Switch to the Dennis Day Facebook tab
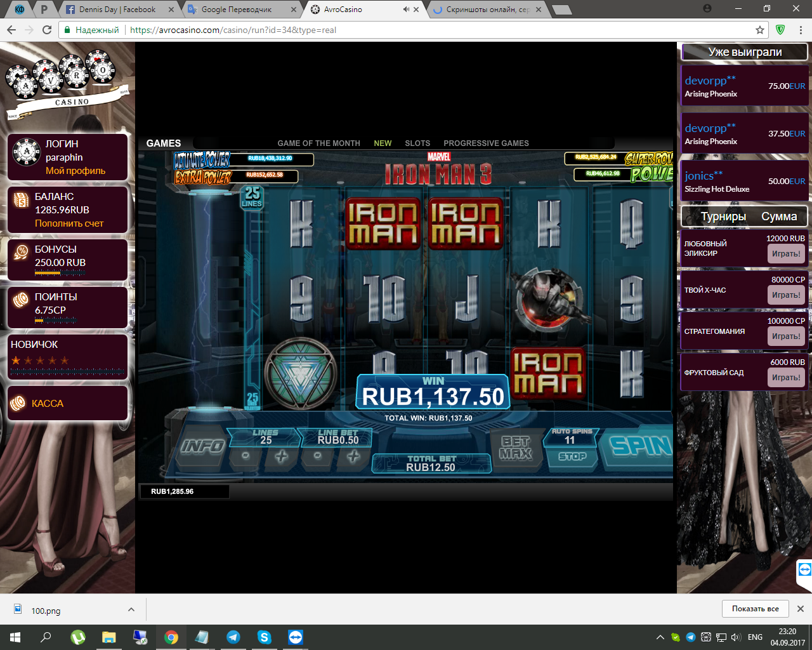The image size is (812, 650). (x=119, y=10)
